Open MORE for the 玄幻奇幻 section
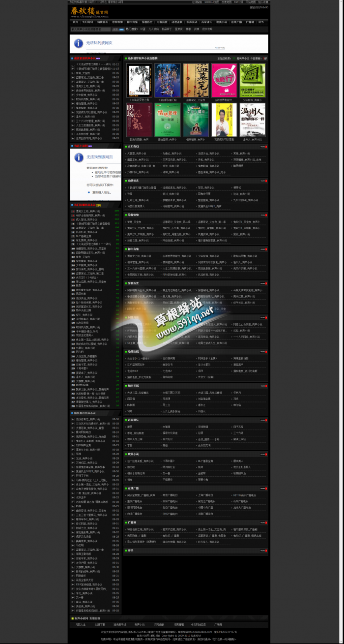Image resolution: width=344 pixels, height=644 pixels. click(263, 147)
